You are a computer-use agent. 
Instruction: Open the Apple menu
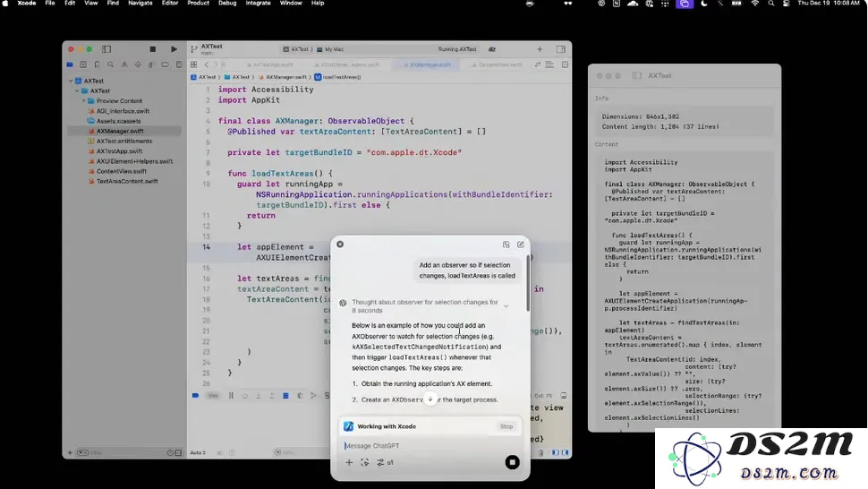(5, 4)
